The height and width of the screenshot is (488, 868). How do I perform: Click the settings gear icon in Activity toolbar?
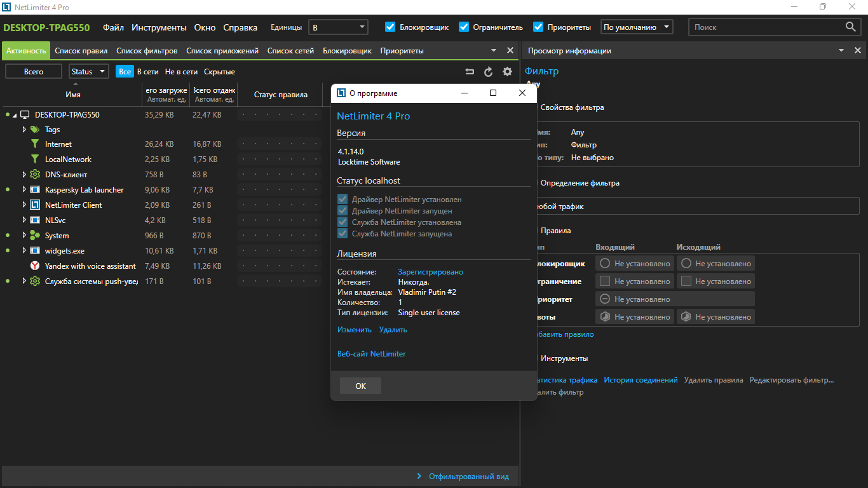click(507, 72)
